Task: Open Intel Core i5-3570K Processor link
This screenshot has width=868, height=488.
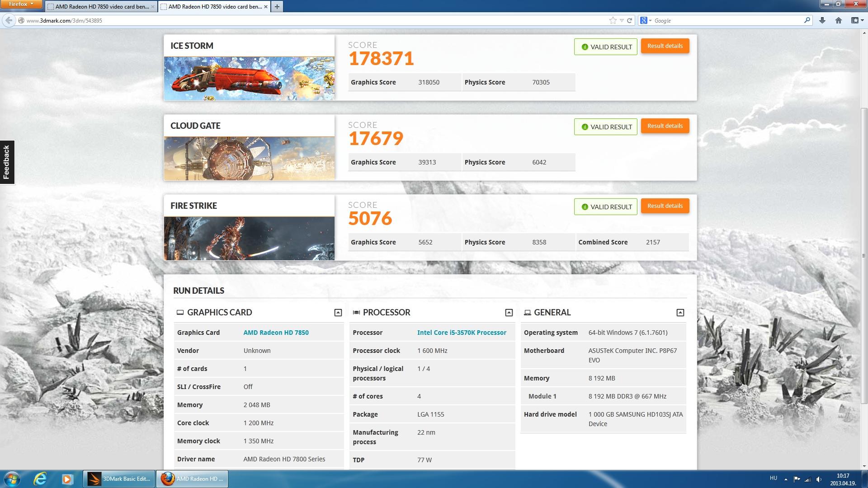Action: pos(462,333)
